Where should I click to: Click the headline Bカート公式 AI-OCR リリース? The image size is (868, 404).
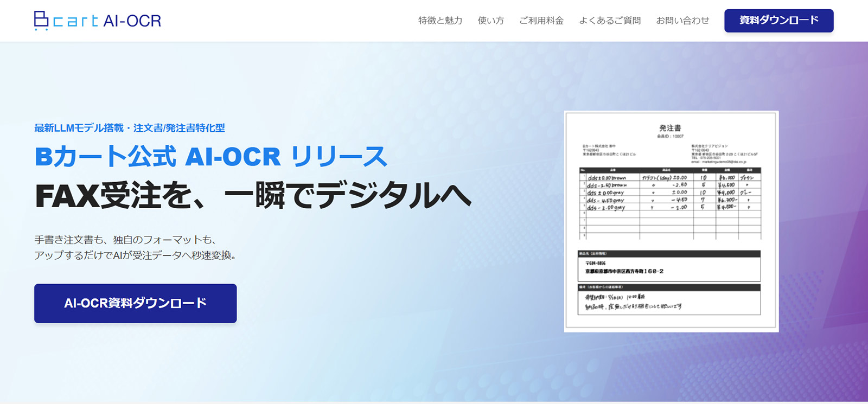click(x=211, y=157)
